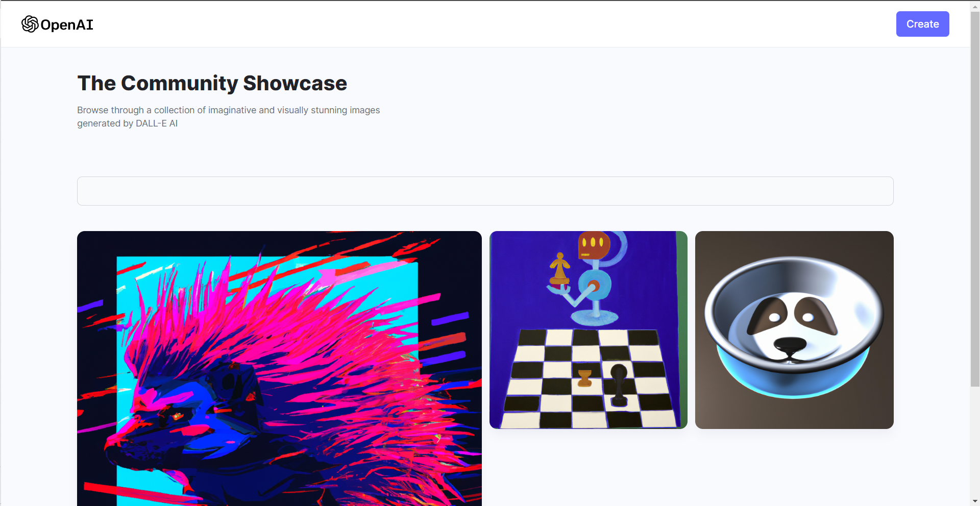Click the Browse through a collection description
This screenshot has height=506, width=980.
tap(228, 117)
